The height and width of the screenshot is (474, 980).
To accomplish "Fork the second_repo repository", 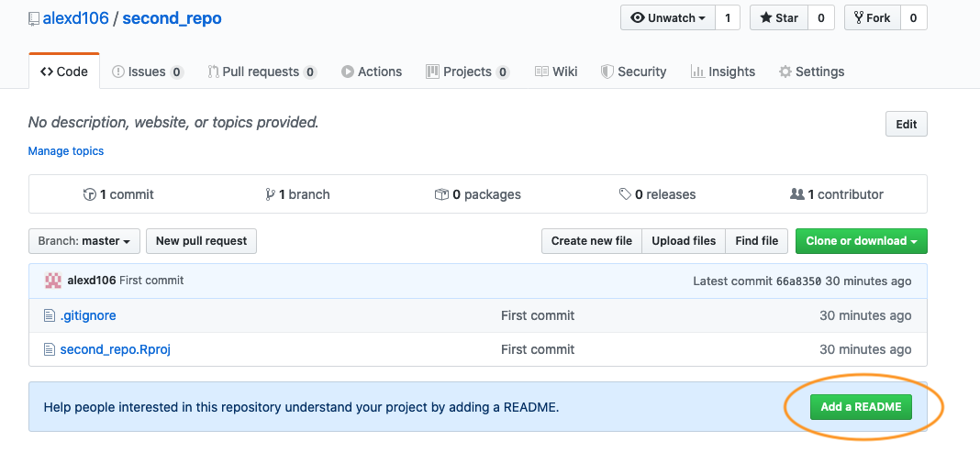I will (871, 17).
